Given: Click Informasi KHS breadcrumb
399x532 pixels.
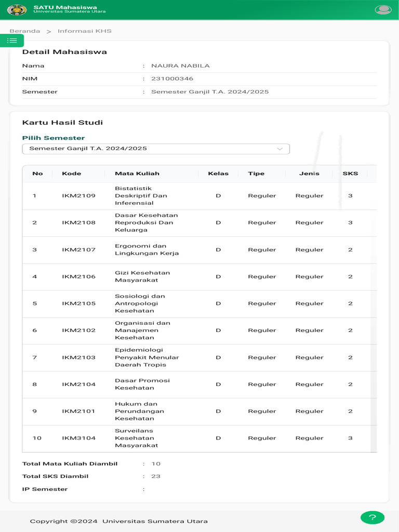Looking at the screenshot, I should tap(84, 31).
